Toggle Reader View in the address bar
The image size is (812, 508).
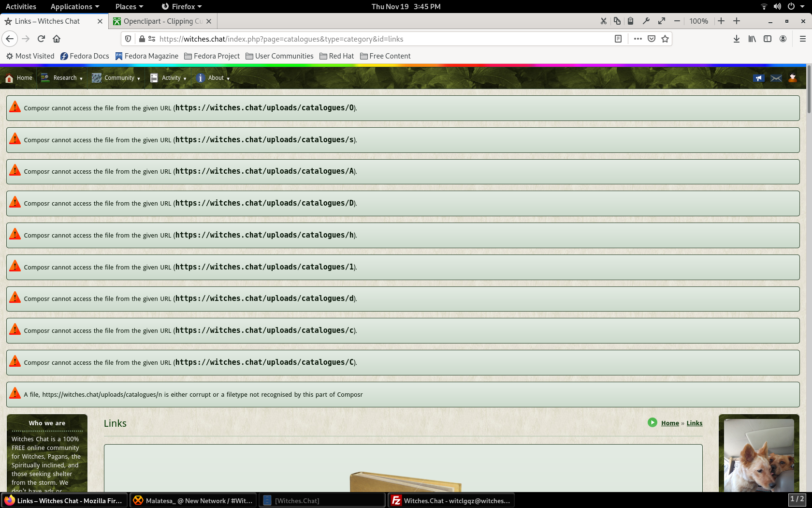(x=618, y=39)
